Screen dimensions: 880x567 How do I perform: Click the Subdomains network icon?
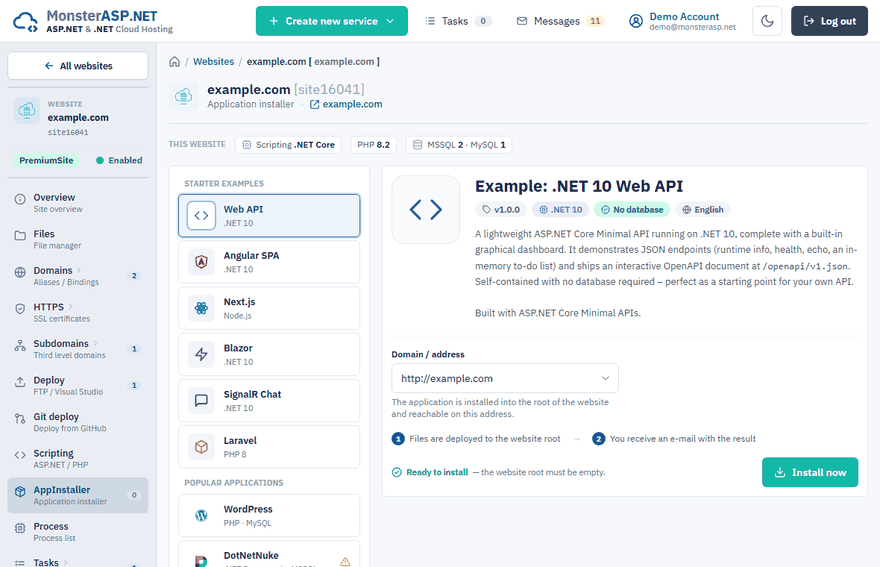(x=20, y=345)
